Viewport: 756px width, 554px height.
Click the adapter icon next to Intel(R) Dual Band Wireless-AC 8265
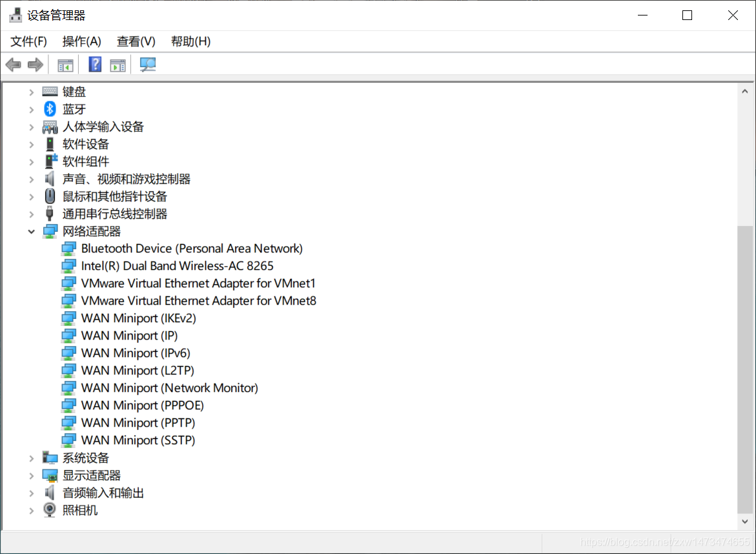[68, 265]
